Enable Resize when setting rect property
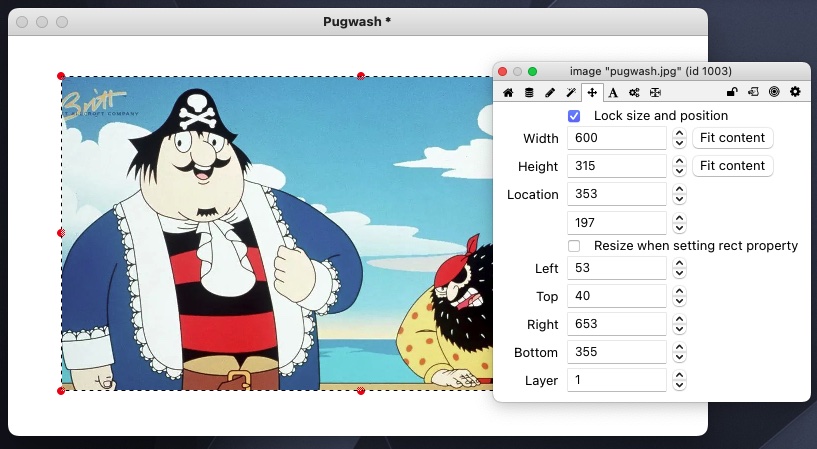This screenshot has width=817, height=449. pos(574,246)
